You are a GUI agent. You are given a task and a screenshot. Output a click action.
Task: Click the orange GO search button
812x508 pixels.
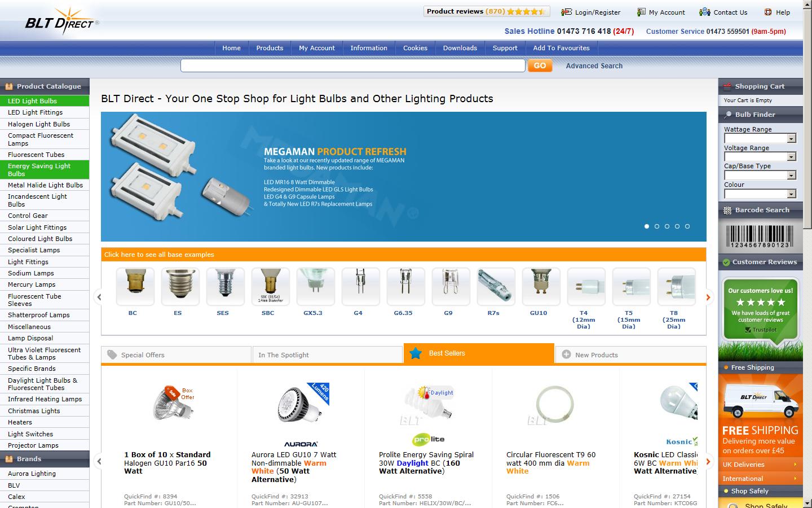[x=540, y=65]
